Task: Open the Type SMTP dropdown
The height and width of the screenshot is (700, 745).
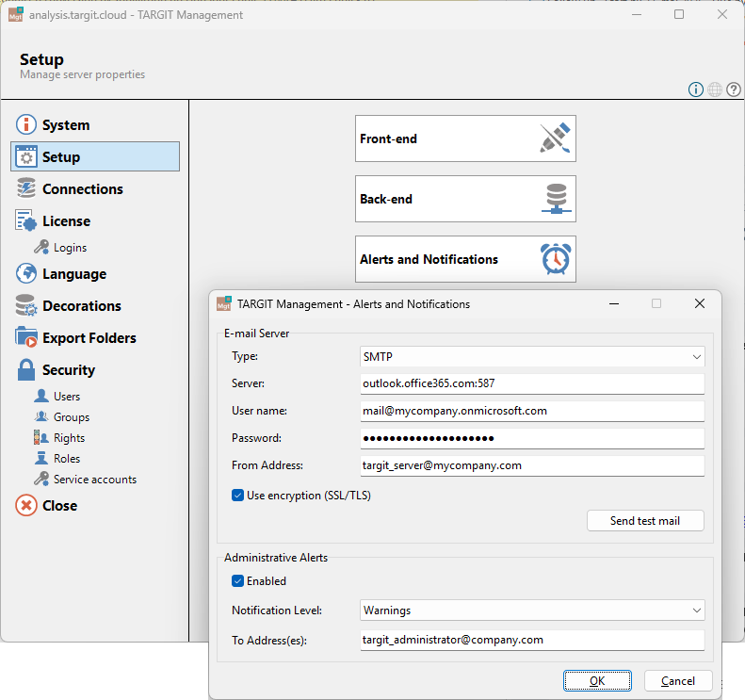Action: 532,356
